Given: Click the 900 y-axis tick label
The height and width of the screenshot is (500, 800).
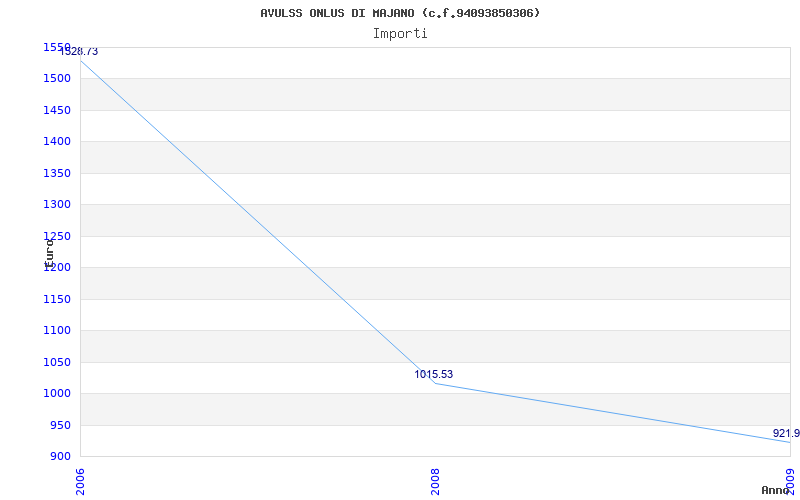Looking at the screenshot, I should pos(60,456).
